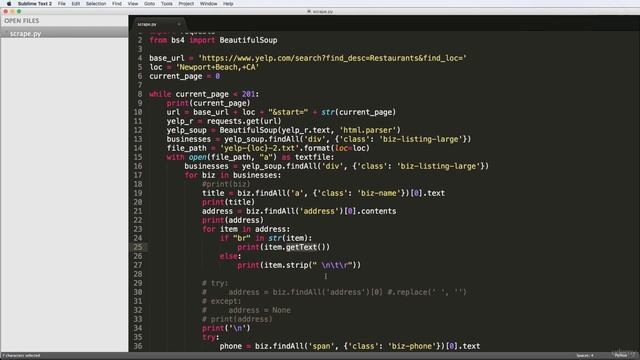
Task: Click line number 8 in gutter
Action: point(140,94)
